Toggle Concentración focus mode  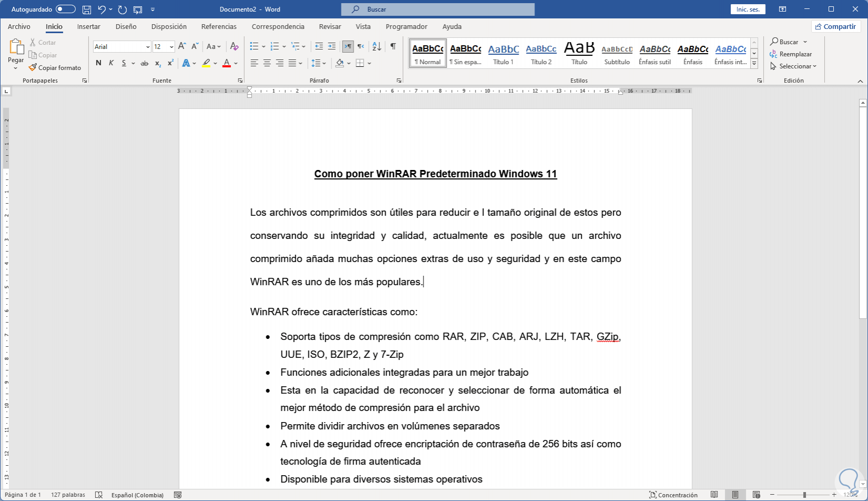[x=673, y=495]
